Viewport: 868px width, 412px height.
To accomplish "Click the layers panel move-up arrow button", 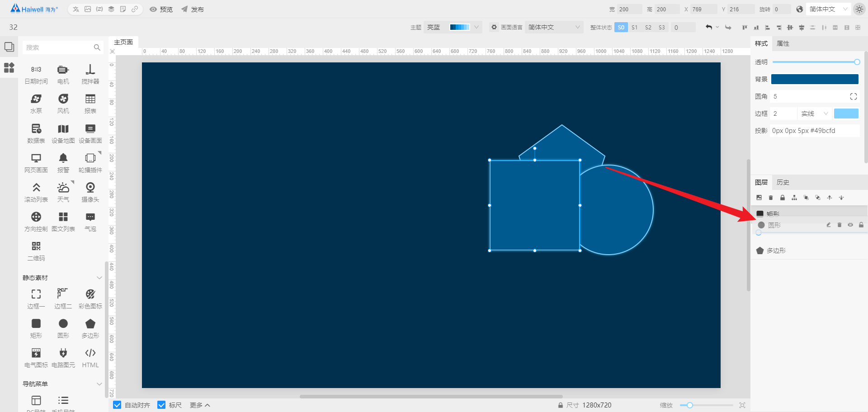I will pos(830,198).
